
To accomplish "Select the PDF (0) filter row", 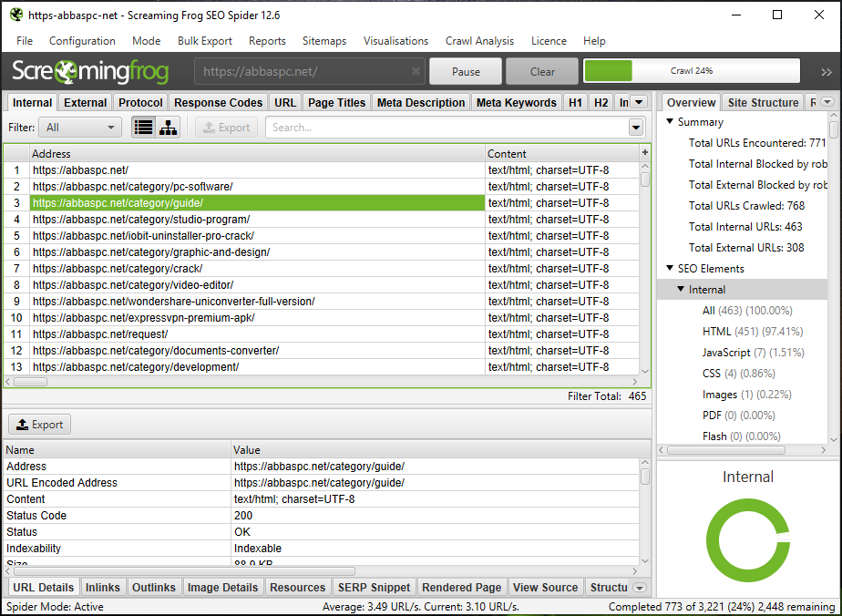I will [x=738, y=416].
